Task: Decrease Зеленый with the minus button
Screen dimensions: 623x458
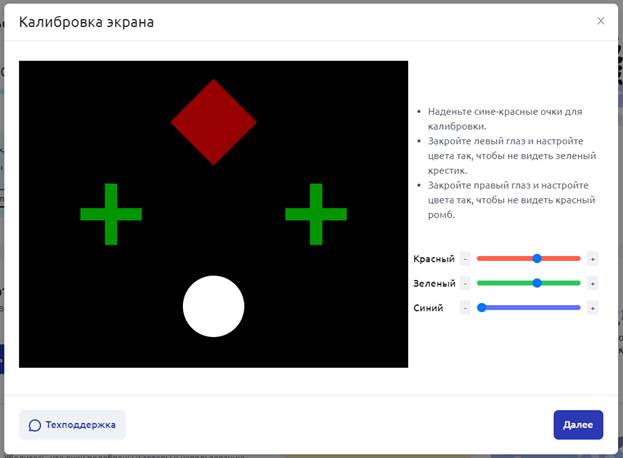Action: 465,283
